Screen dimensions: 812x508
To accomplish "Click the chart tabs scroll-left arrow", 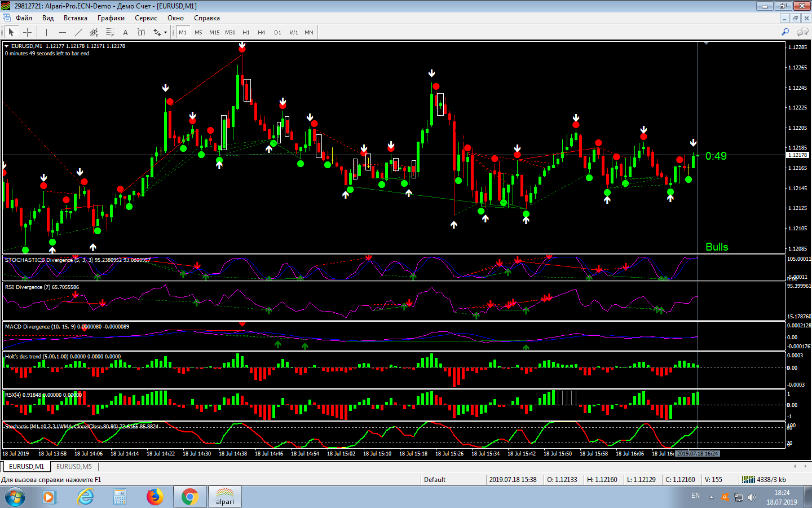I will (795, 466).
